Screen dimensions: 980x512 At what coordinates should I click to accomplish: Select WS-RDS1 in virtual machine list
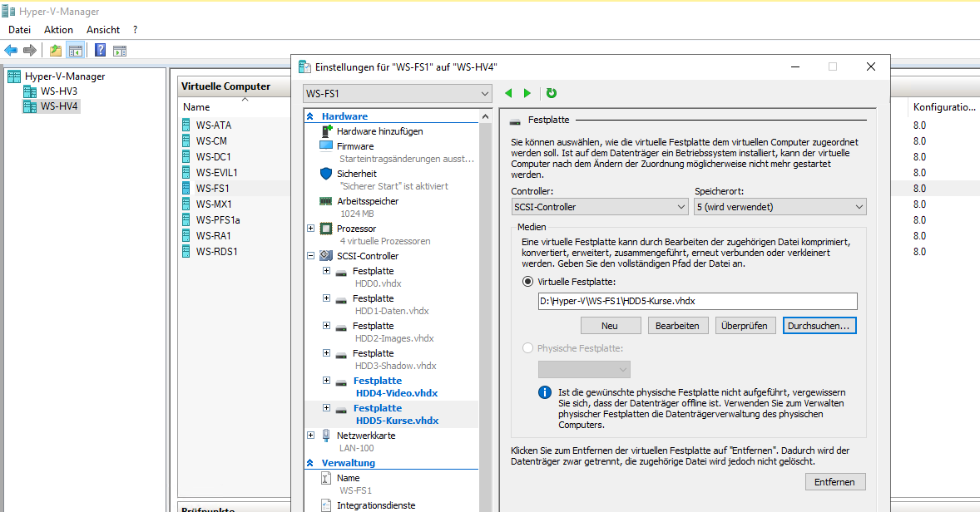point(216,252)
